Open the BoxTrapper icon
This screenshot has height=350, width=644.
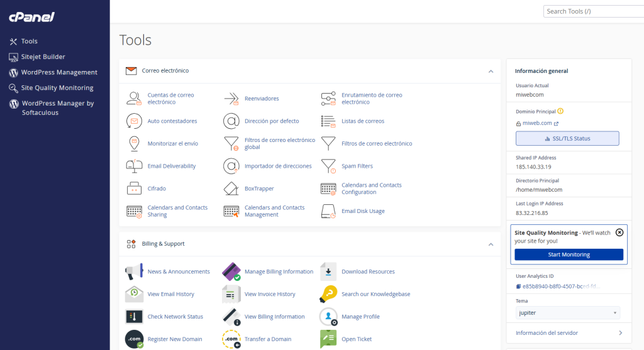click(x=231, y=189)
